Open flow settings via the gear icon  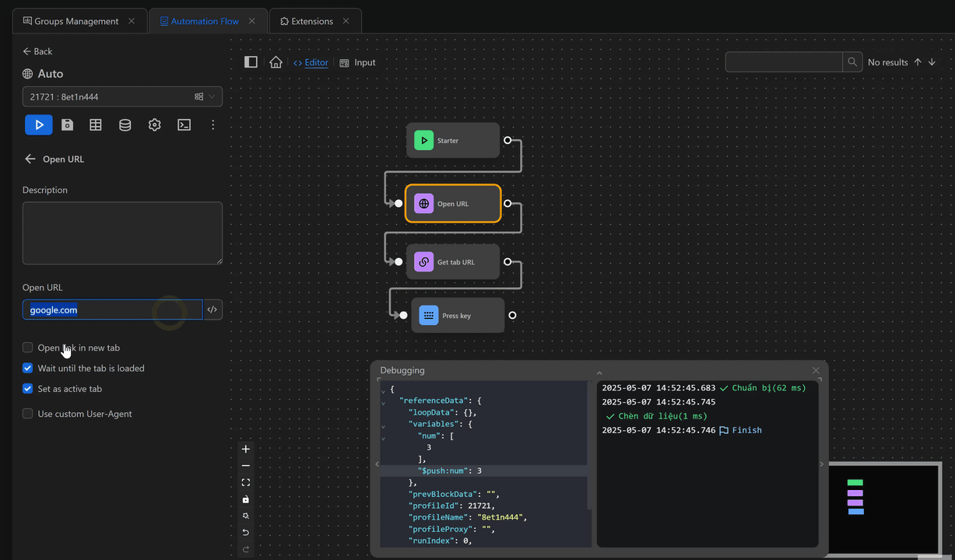154,124
